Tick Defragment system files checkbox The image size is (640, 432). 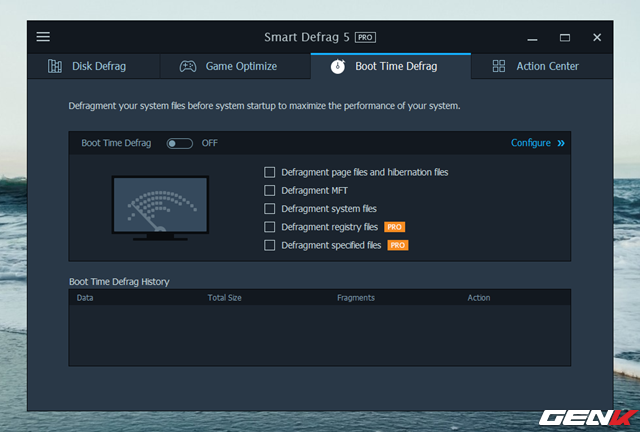pos(269,209)
